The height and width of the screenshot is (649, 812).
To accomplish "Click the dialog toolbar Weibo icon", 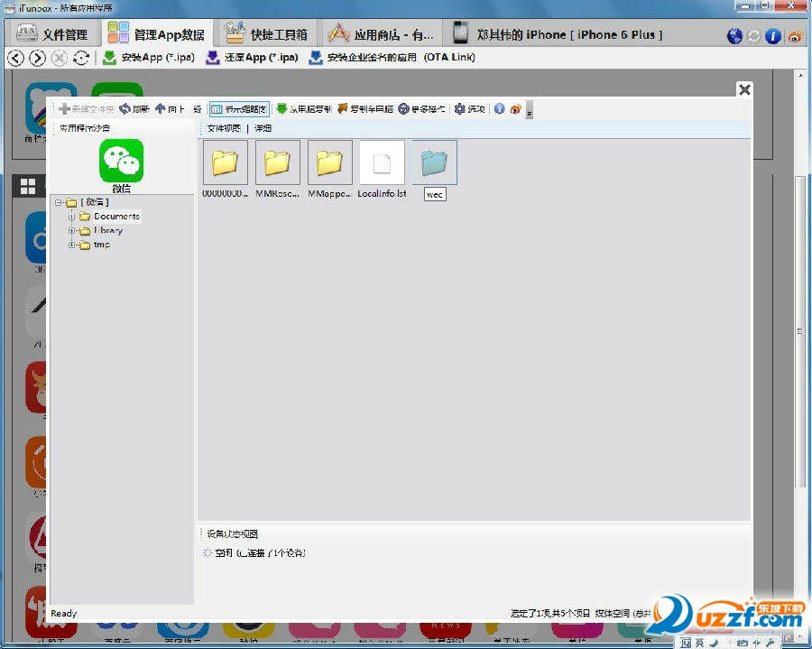I will (516, 109).
